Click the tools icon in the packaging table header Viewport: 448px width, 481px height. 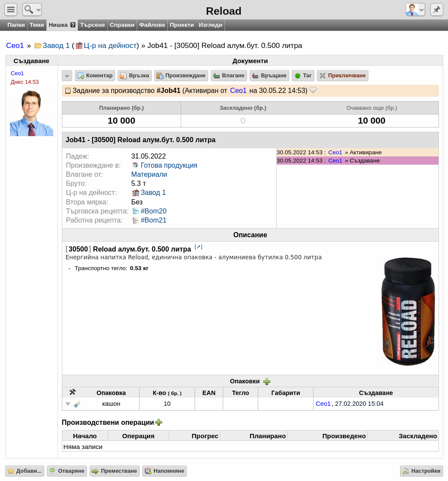point(72,392)
